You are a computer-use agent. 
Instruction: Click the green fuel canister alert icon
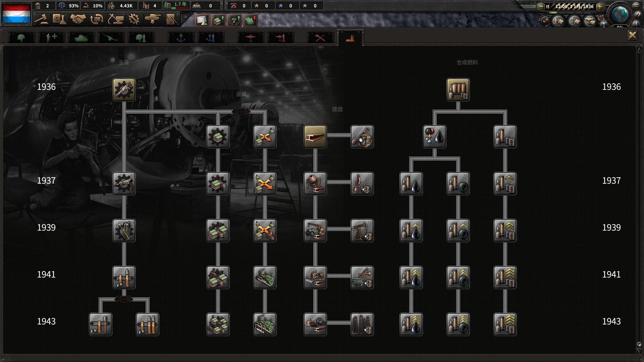click(250, 20)
